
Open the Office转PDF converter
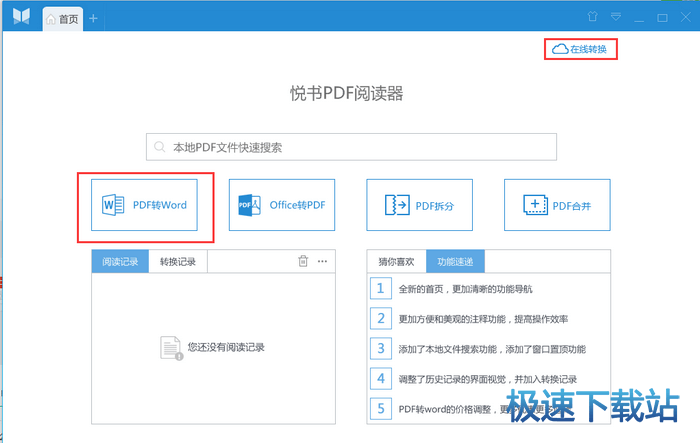click(282, 205)
